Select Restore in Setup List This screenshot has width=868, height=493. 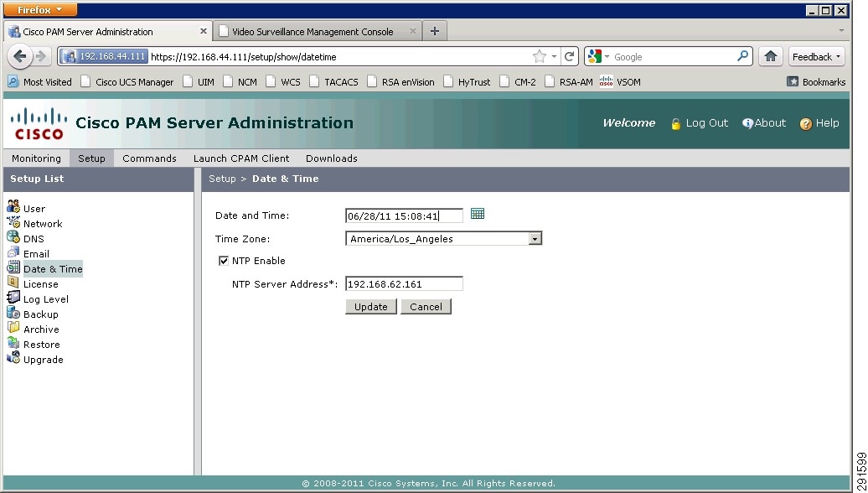pyautogui.click(x=42, y=345)
